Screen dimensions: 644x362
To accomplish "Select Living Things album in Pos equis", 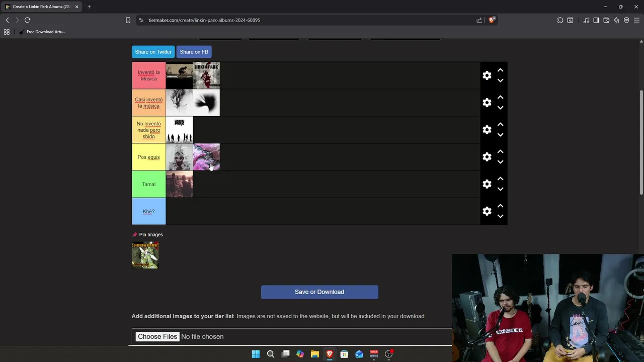I will click(179, 157).
